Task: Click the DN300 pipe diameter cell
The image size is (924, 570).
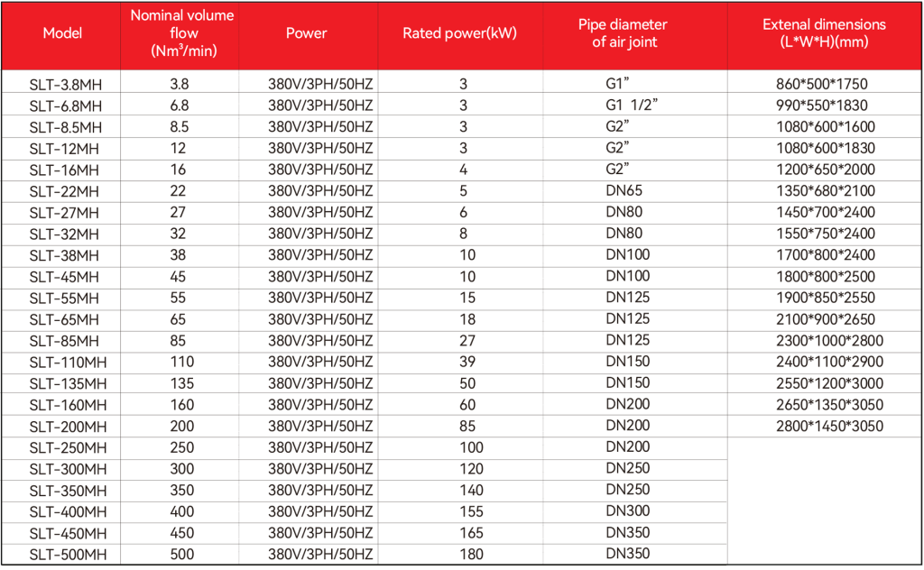Action: point(629,510)
